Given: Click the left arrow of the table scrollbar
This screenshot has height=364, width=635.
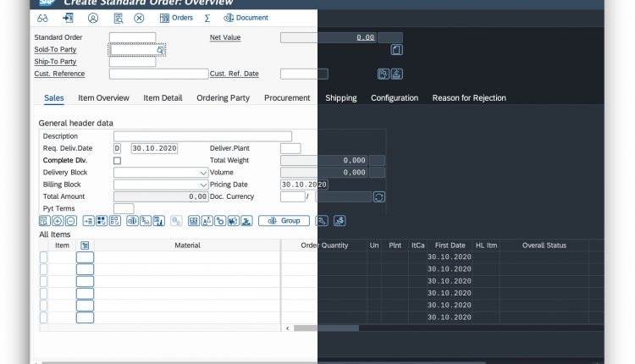Looking at the screenshot, I should pos(288,328).
